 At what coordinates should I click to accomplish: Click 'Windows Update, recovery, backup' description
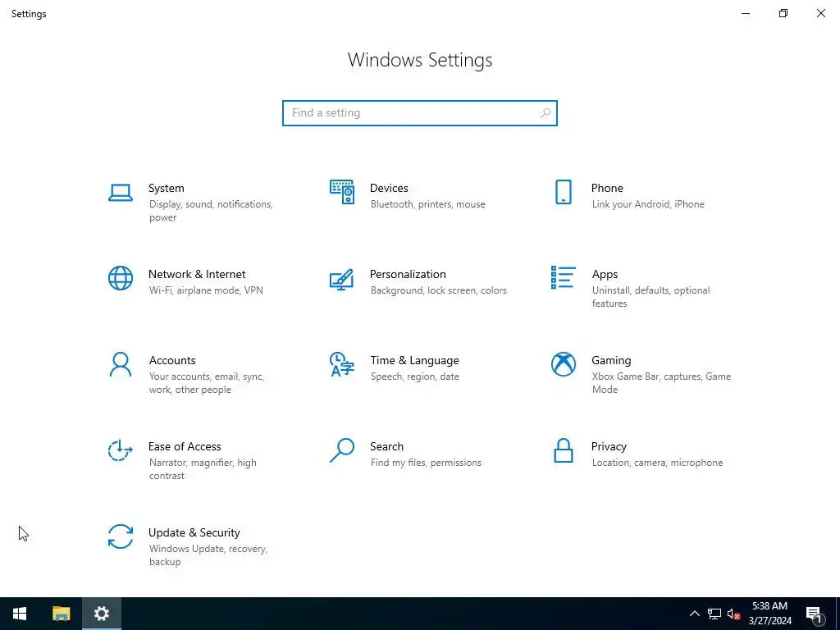[208, 555]
